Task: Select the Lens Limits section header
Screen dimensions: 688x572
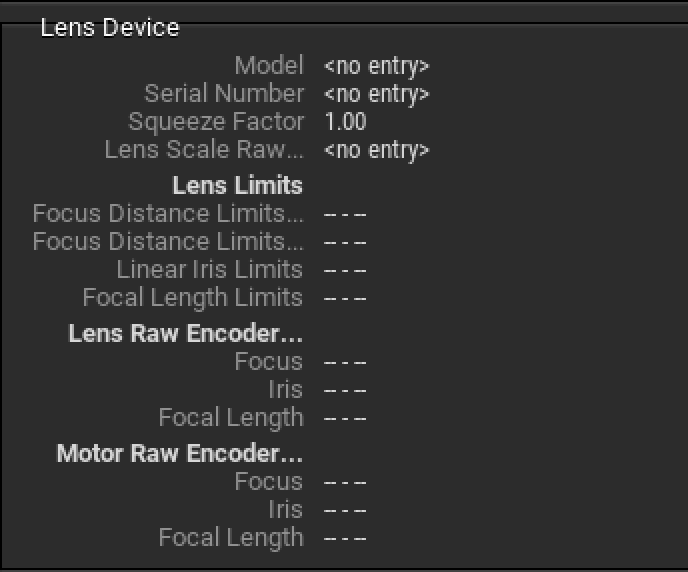Action: pyautogui.click(x=237, y=185)
